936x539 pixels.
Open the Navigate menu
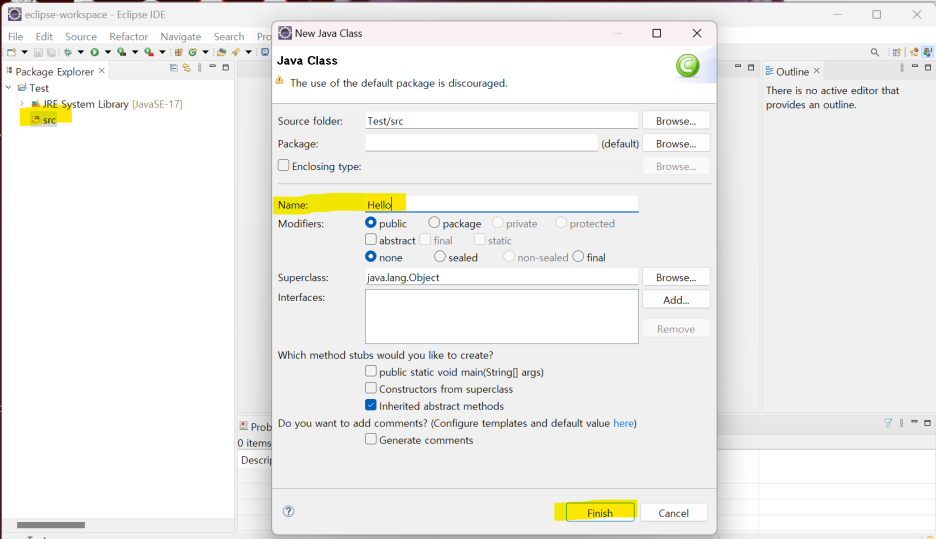(180, 36)
